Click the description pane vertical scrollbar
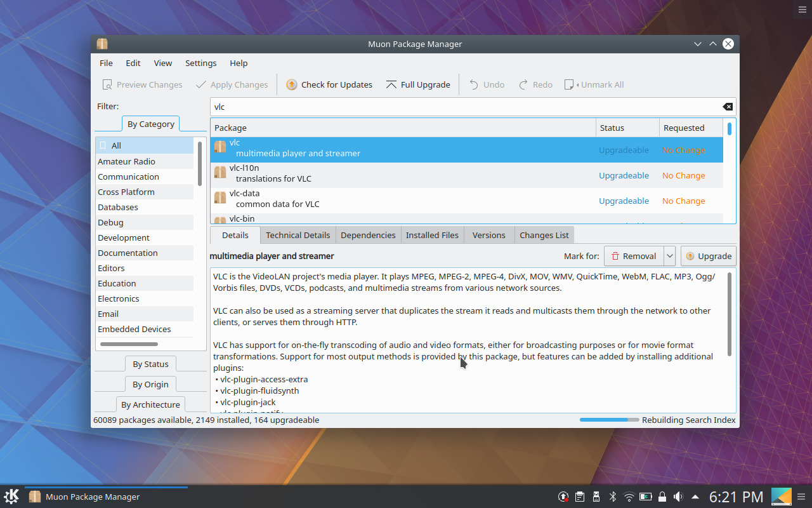Screen dimensions: 812x508 [730, 314]
